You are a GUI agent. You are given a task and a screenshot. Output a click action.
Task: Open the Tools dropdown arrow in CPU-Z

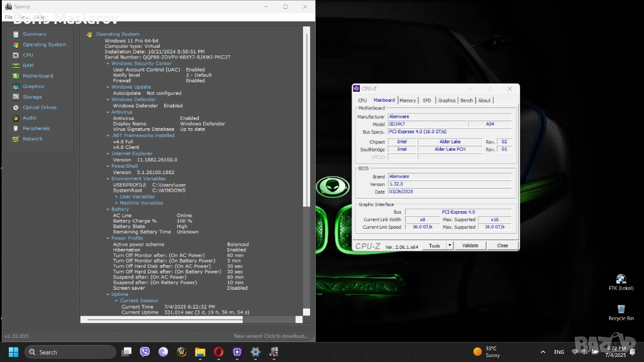448,246
